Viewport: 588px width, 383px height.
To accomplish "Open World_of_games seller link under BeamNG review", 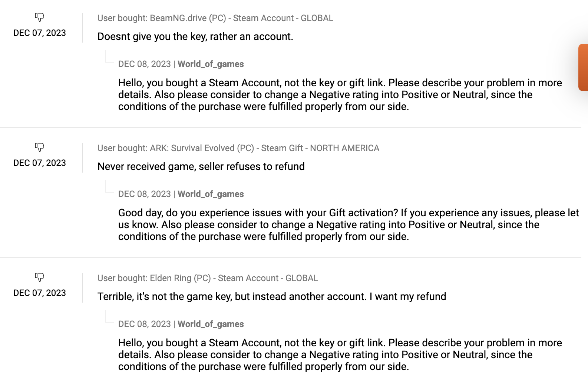I will (x=211, y=64).
